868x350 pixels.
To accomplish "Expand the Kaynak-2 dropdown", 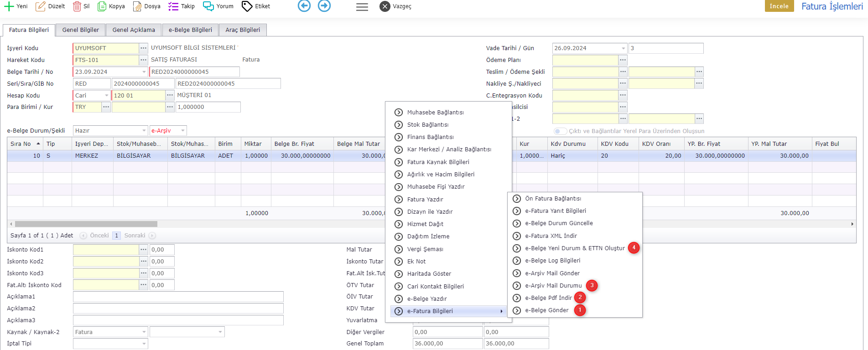I will [x=221, y=332].
